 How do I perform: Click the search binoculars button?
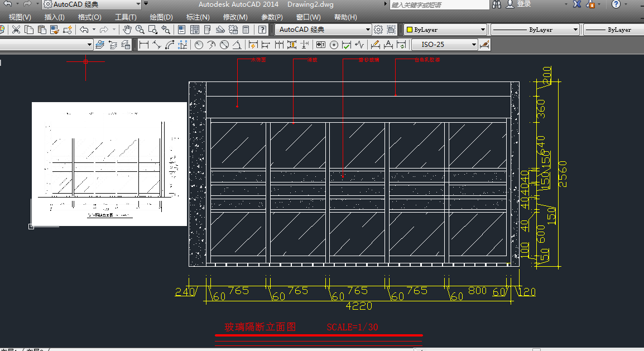pyautogui.click(x=498, y=4)
